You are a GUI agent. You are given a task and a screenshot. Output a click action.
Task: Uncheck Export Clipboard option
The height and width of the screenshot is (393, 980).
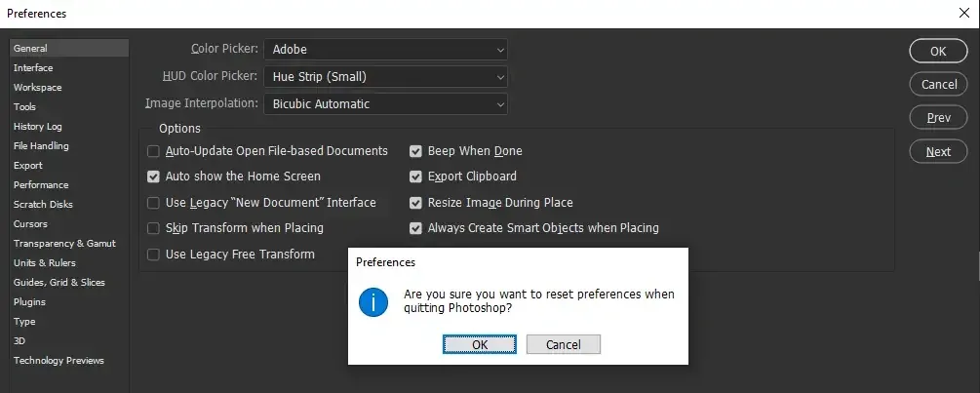point(415,177)
